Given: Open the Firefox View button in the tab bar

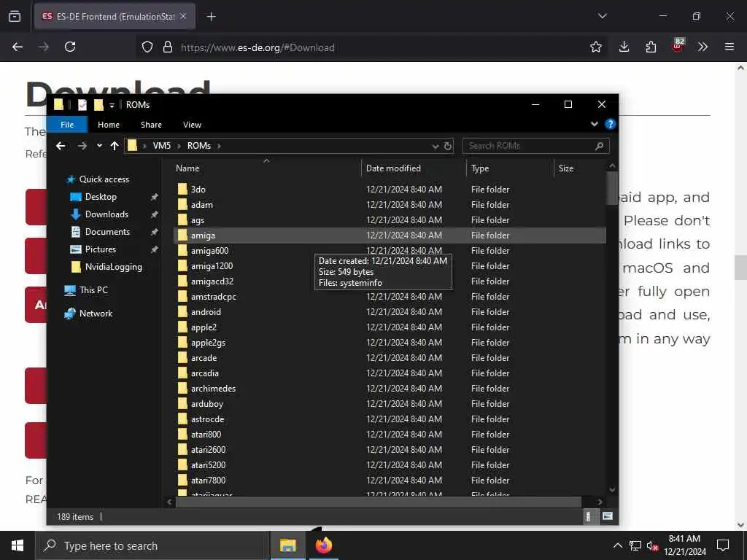Looking at the screenshot, I should tap(15, 16).
